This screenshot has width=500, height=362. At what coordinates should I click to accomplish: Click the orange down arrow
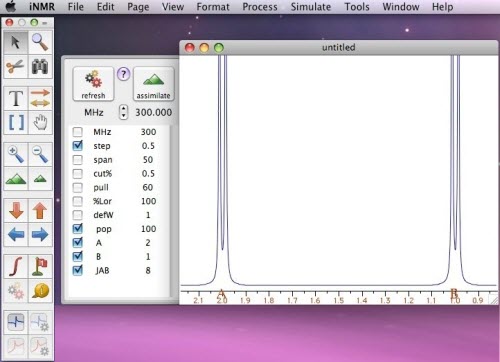[x=16, y=210]
